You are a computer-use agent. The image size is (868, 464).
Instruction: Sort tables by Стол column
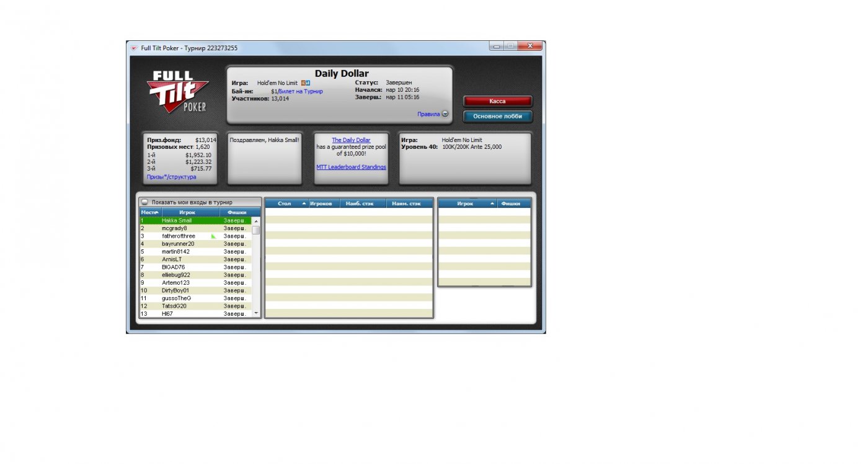287,203
